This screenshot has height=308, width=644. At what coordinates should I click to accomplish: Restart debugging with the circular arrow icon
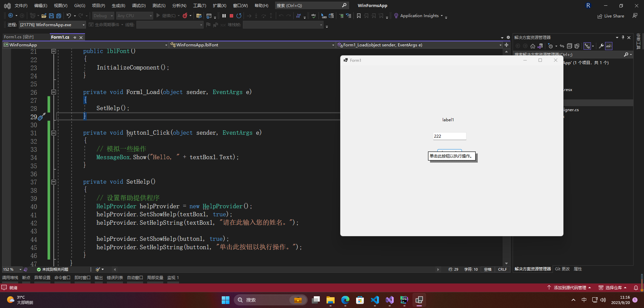pos(239,15)
